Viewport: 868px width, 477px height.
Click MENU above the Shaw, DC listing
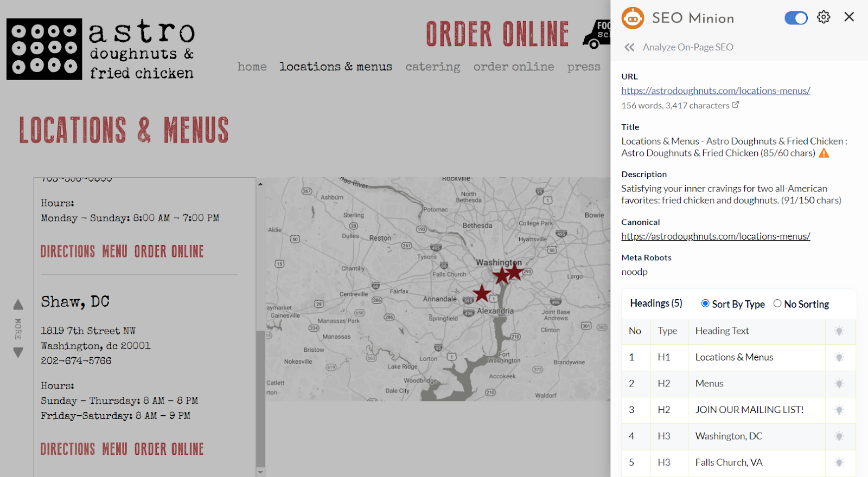[x=115, y=252]
